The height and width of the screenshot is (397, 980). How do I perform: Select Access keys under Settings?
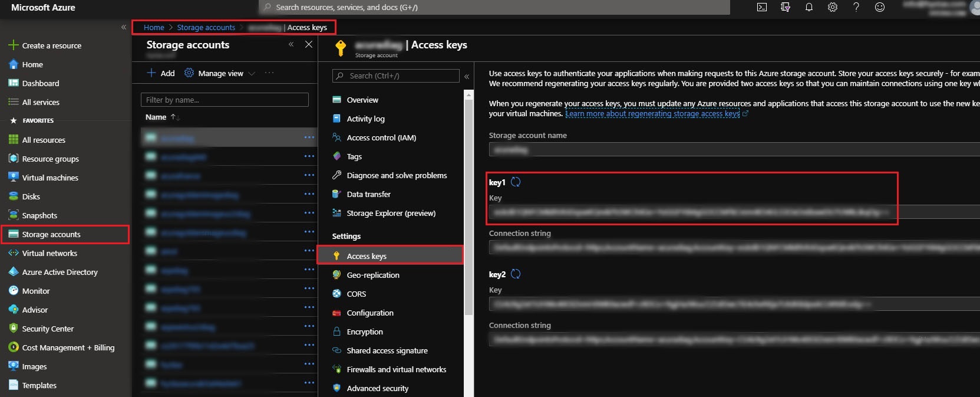pyautogui.click(x=391, y=255)
